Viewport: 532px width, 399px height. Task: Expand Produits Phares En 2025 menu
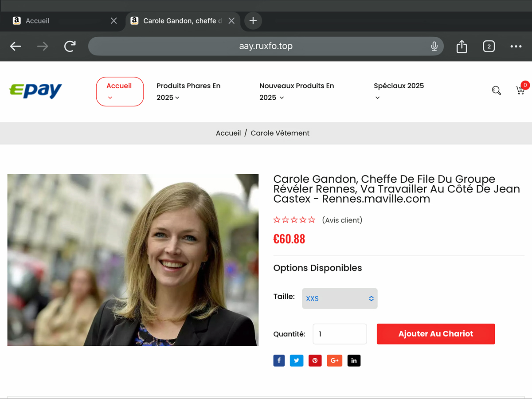[188, 91]
